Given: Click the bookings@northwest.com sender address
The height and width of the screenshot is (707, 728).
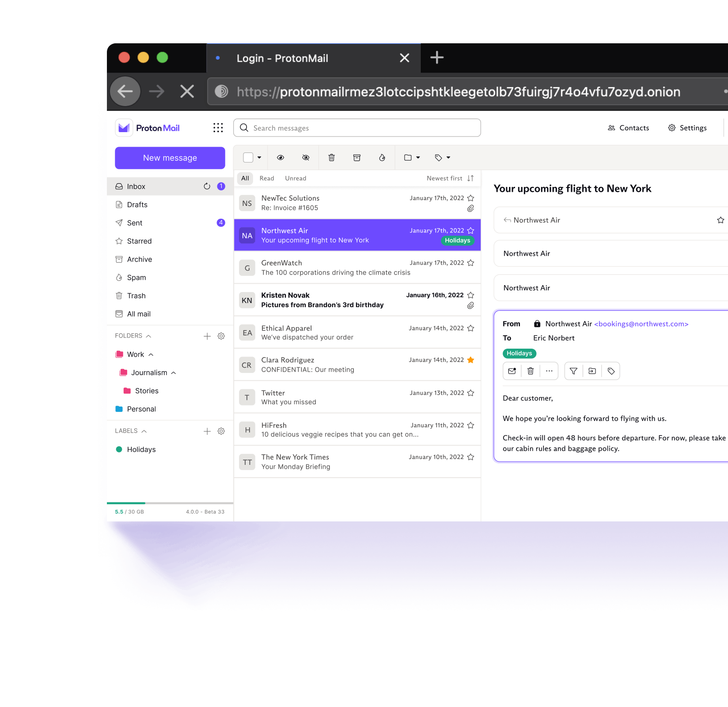Looking at the screenshot, I should (641, 324).
